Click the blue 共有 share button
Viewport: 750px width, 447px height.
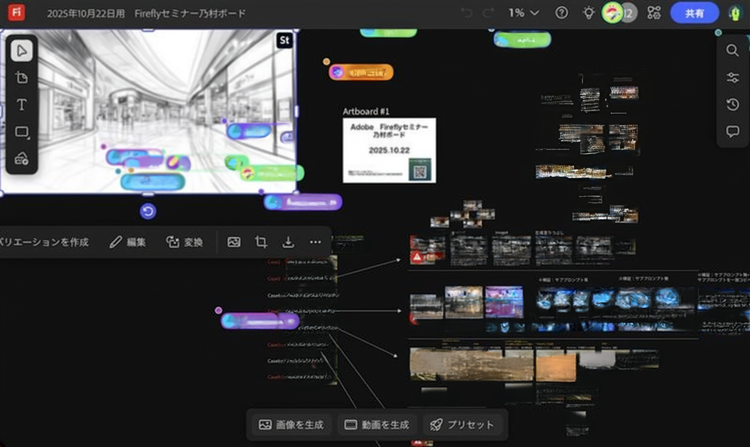[695, 13]
